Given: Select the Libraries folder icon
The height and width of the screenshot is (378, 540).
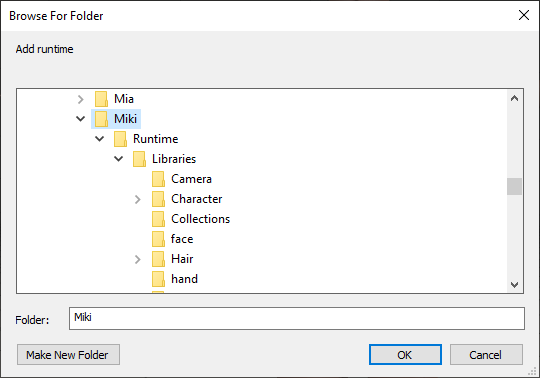Looking at the screenshot, I should [x=139, y=159].
